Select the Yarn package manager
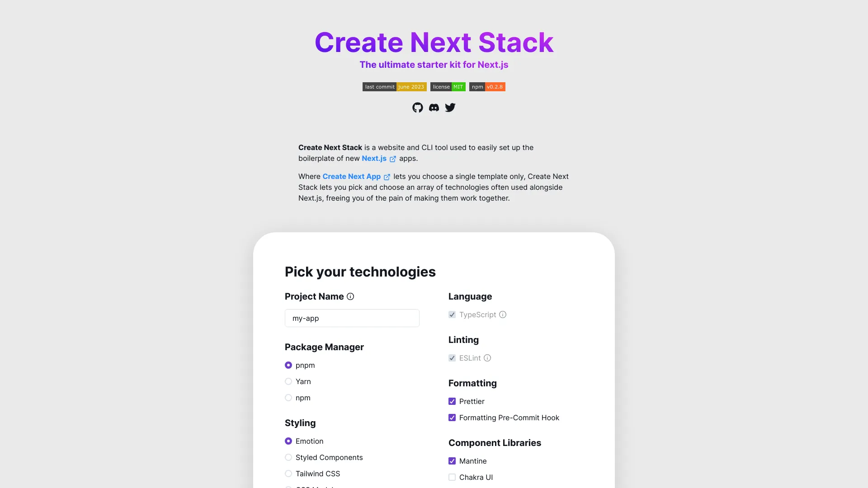This screenshot has width=868, height=488. 288,381
